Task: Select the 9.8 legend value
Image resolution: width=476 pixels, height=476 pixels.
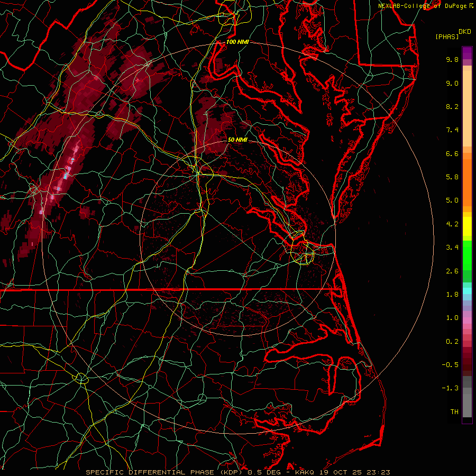Action: (452, 59)
